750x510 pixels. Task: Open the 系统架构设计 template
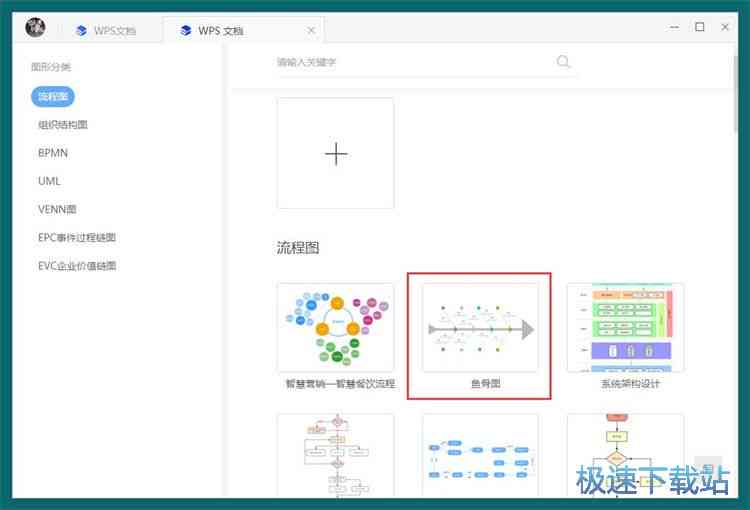[x=626, y=328]
